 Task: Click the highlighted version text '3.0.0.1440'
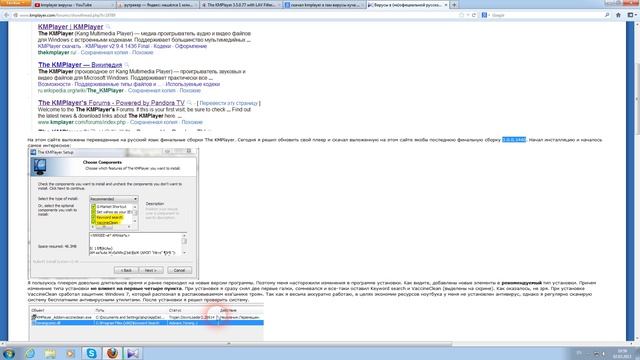[x=514, y=140]
